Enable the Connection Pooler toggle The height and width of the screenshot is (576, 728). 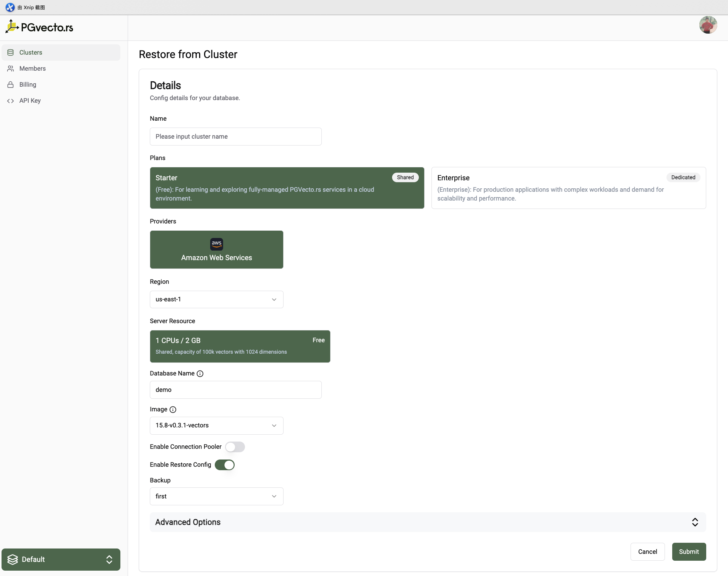[235, 447]
